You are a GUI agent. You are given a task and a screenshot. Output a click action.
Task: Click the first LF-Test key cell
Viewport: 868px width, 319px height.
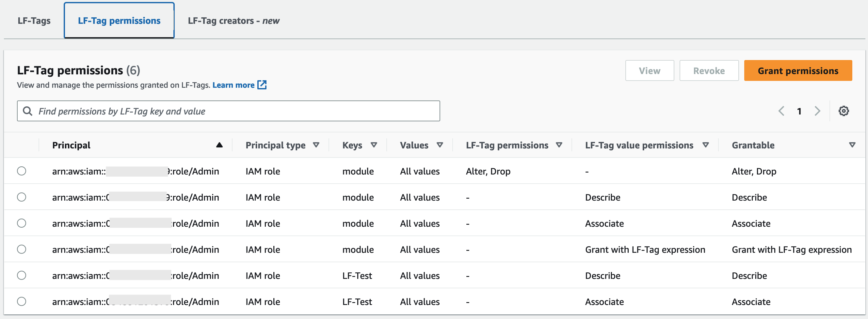click(357, 276)
